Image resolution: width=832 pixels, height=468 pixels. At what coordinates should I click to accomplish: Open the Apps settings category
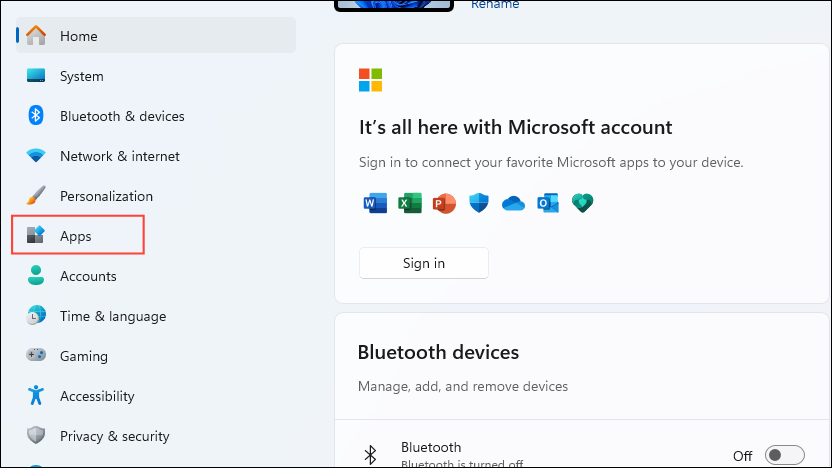click(x=156, y=236)
